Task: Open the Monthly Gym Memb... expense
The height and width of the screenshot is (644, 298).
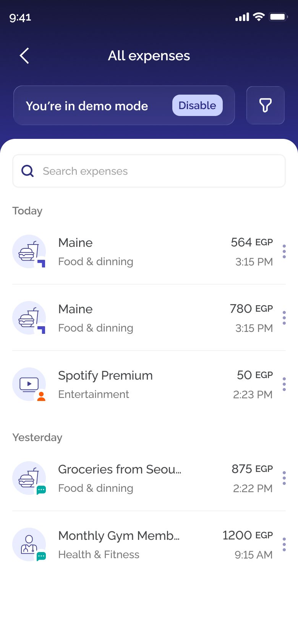Action: [x=149, y=544]
